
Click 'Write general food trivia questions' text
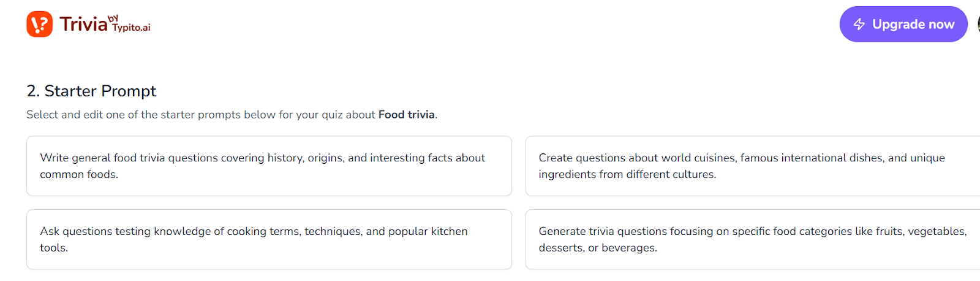[130, 158]
